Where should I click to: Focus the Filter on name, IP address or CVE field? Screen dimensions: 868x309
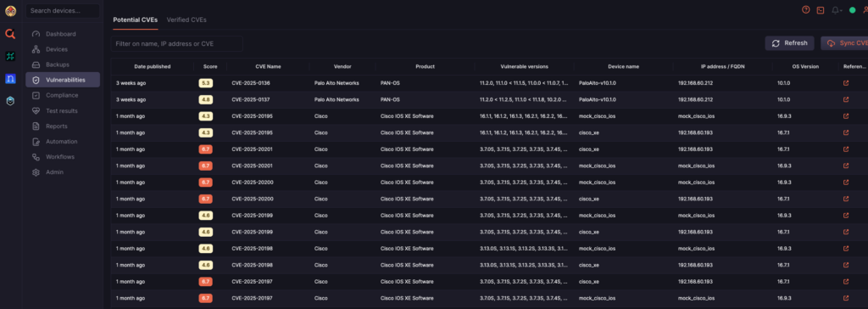click(x=176, y=44)
